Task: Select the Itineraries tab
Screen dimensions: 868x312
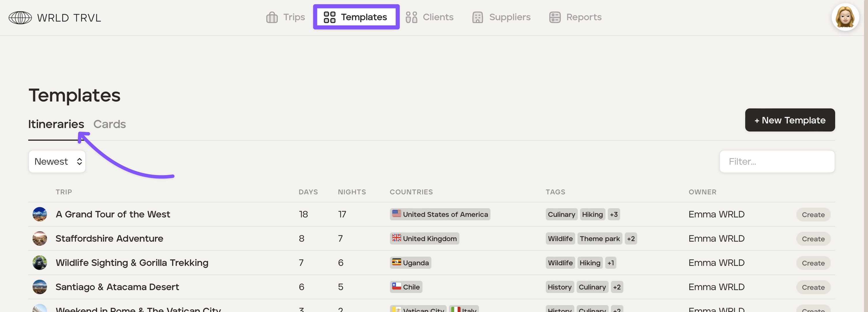Action: click(x=56, y=124)
